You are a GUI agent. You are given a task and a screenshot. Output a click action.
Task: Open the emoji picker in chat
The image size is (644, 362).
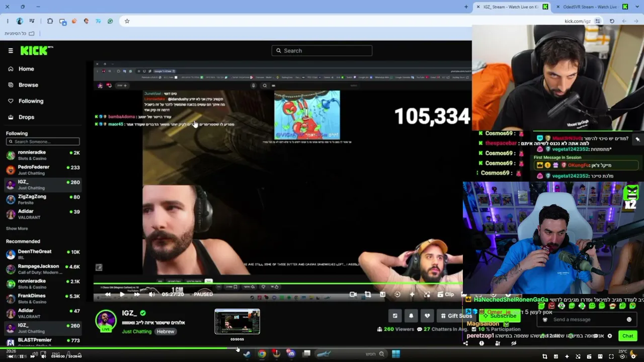[629, 320]
